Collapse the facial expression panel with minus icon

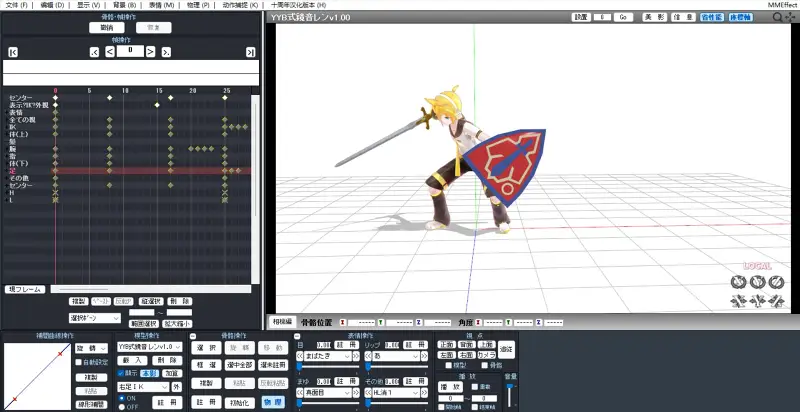coord(297,336)
